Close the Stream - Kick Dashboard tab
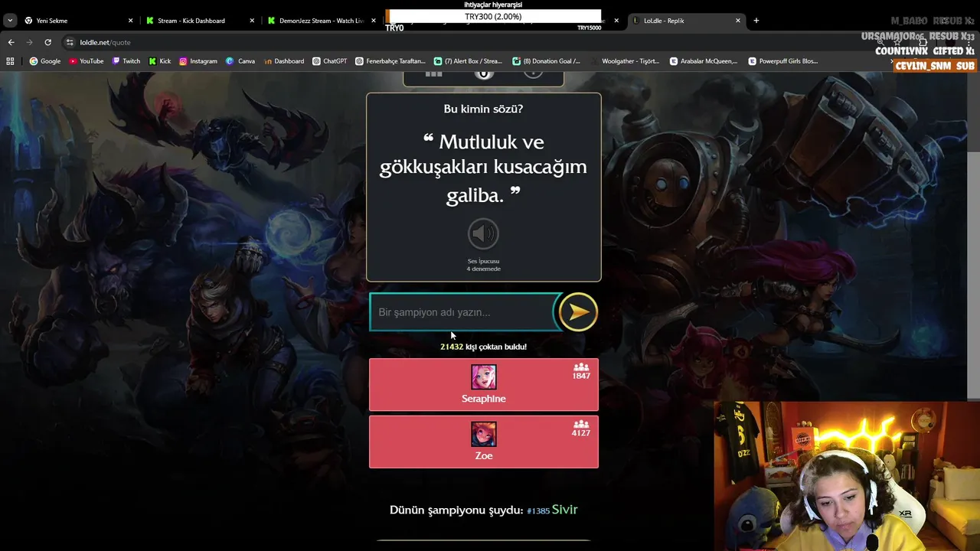Viewport: 980px width, 551px height. pyautogui.click(x=252, y=21)
